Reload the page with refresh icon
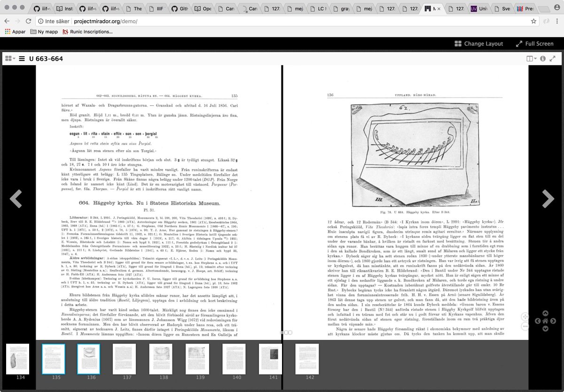Image resolution: width=564 pixels, height=392 pixels. click(29, 21)
